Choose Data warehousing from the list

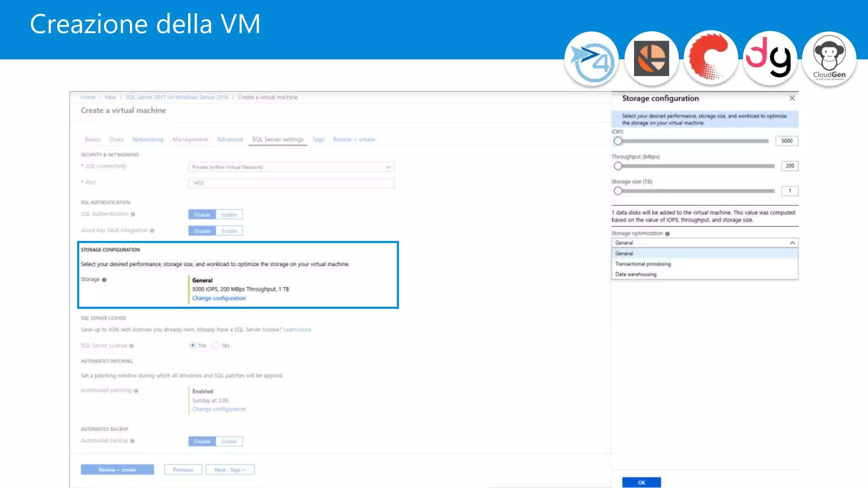(636, 274)
